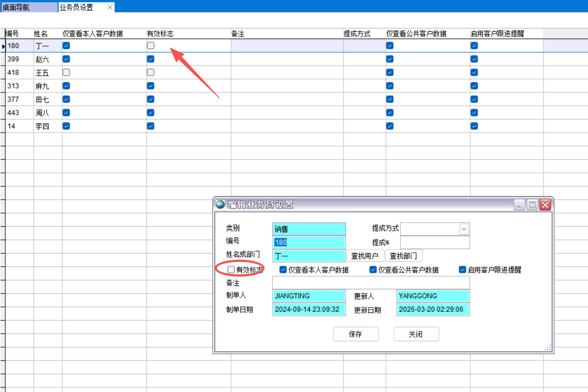The width and height of the screenshot is (588, 392).
Task: Open the 提成方式 dropdown
Action: click(464, 229)
